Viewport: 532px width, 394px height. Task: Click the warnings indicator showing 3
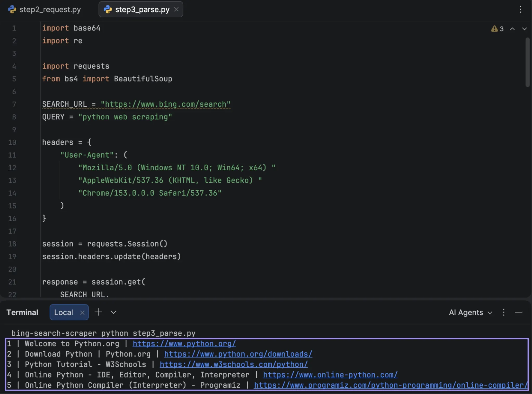click(x=497, y=29)
